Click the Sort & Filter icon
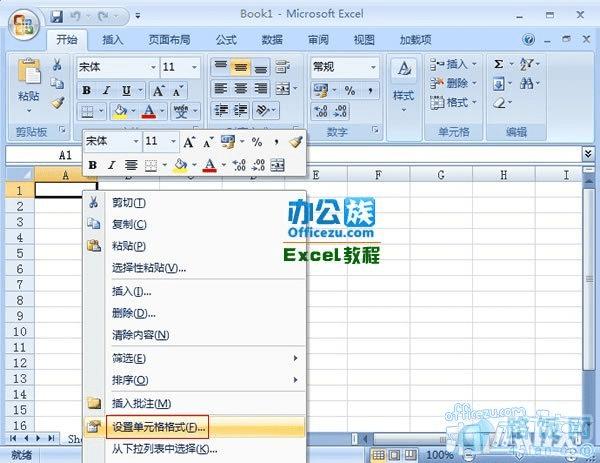The image size is (600, 463). click(527, 64)
